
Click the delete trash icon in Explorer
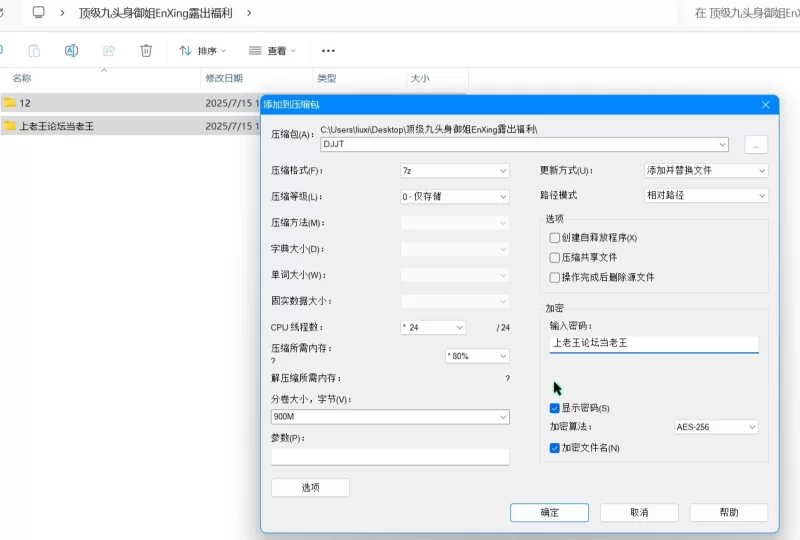tap(146, 51)
